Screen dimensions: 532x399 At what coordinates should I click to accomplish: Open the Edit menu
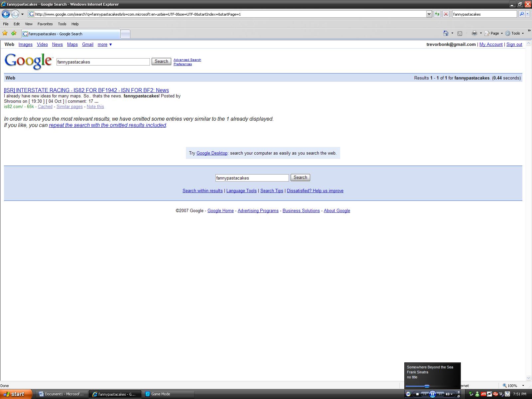[17, 24]
